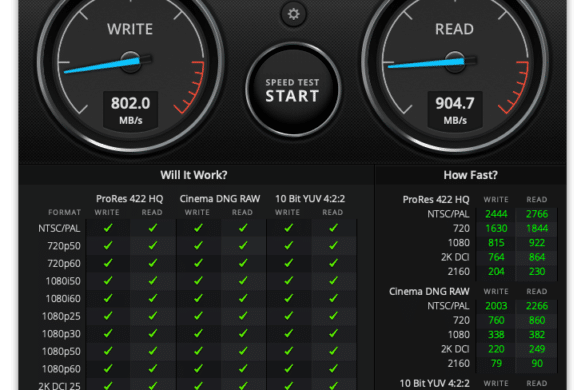Click the 10 Bit YUV 4:2:2 heading in How Fast

click(434, 384)
